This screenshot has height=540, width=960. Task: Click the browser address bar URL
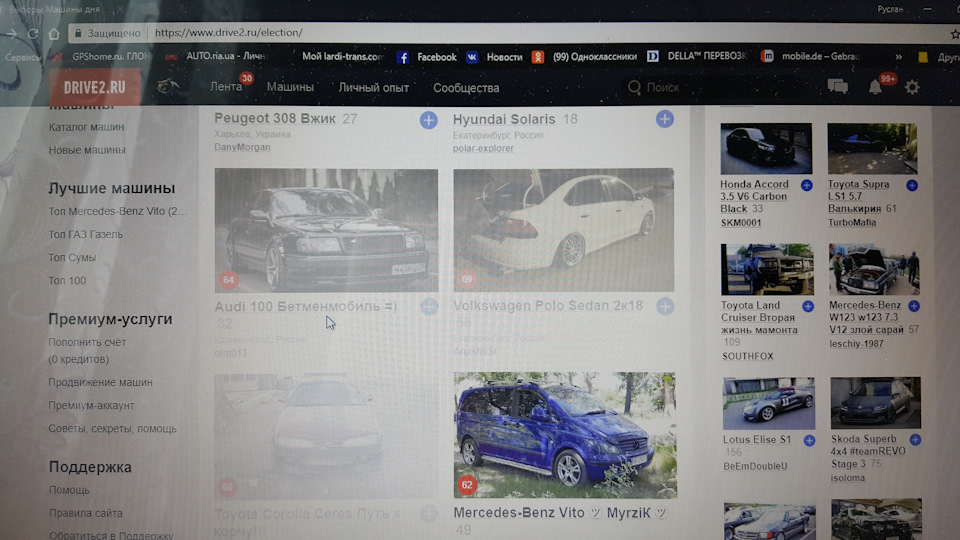pyautogui.click(x=228, y=32)
